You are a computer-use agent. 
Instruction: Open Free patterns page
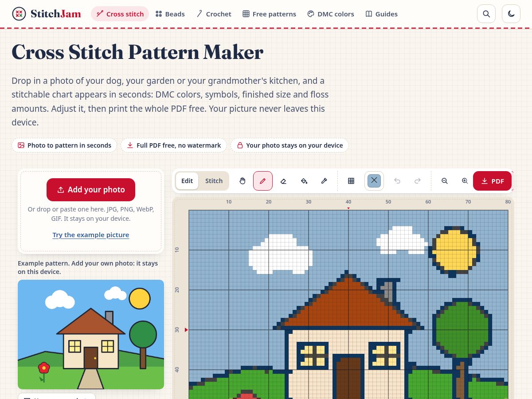(269, 14)
